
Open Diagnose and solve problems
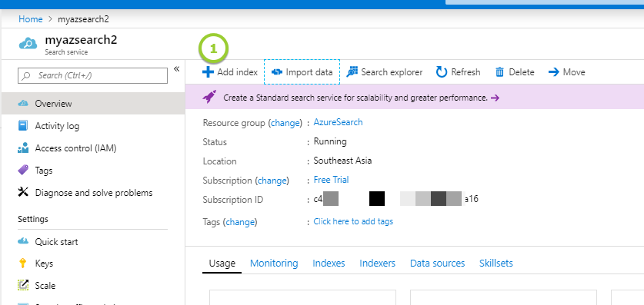(93, 192)
